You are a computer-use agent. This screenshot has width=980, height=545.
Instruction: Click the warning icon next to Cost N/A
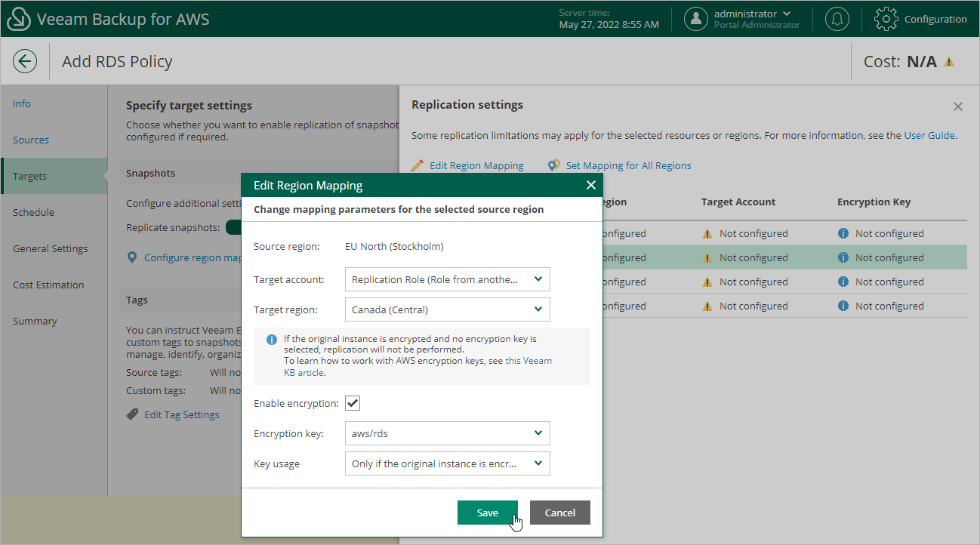tap(950, 60)
